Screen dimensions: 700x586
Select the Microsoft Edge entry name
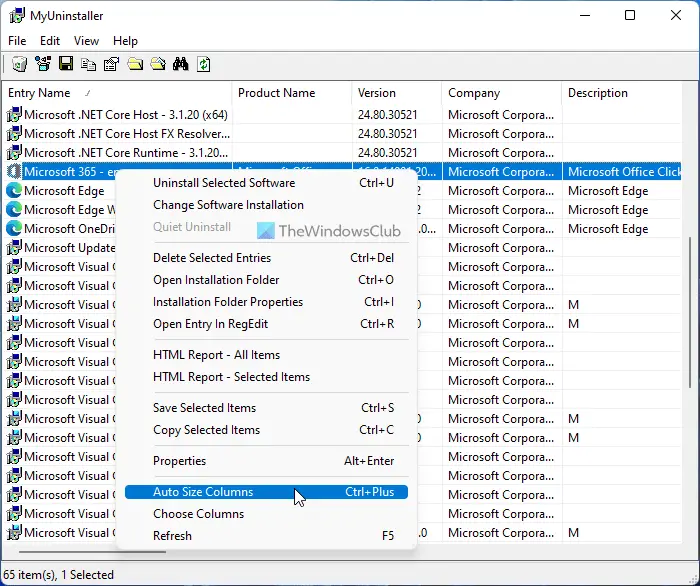(64, 191)
